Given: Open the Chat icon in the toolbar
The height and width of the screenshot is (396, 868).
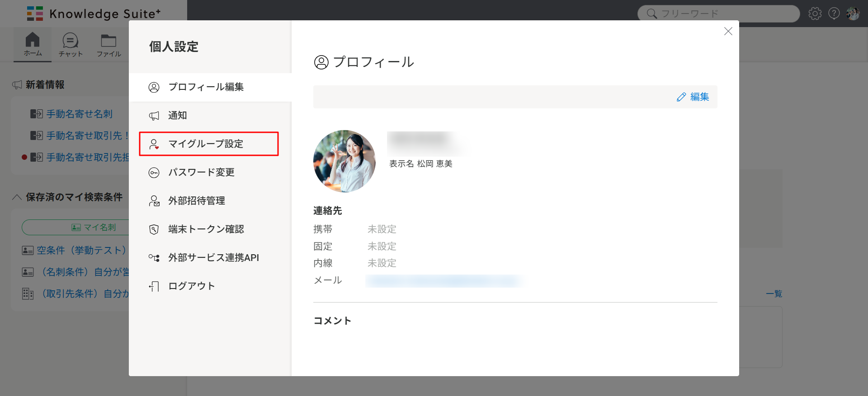Looking at the screenshot, I should coord(71,41).
